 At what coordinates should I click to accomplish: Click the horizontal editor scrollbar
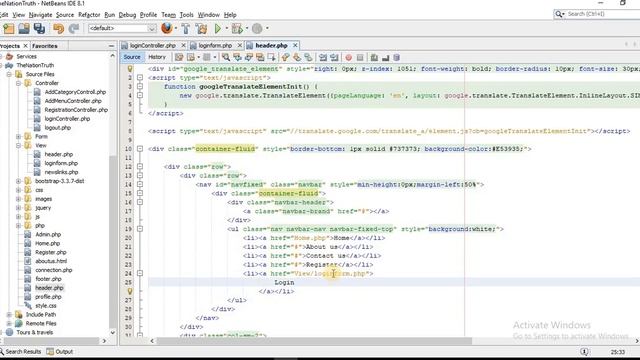point(314,341)
